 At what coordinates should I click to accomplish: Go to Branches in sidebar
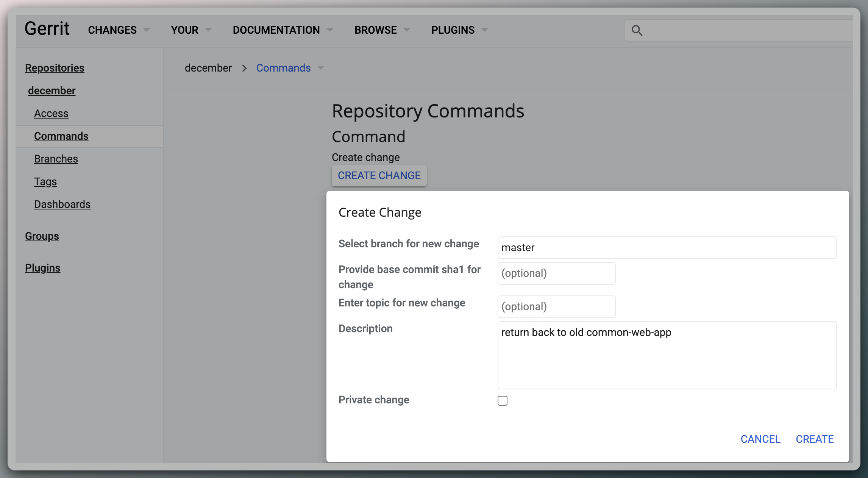point(56,159)
